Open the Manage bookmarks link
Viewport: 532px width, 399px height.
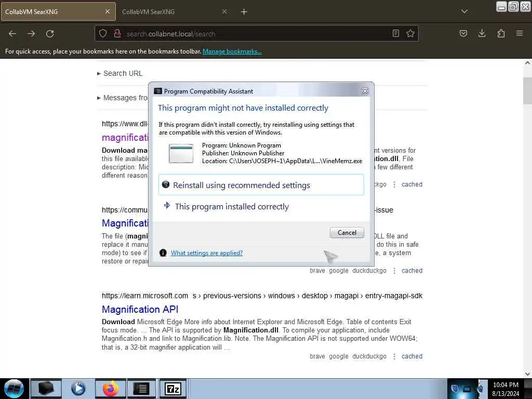(232, 51)
